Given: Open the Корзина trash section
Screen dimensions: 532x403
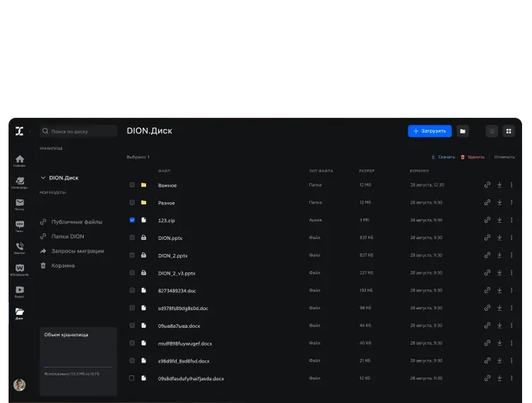Looking at the screenshot, I should (x=57, y=265).
